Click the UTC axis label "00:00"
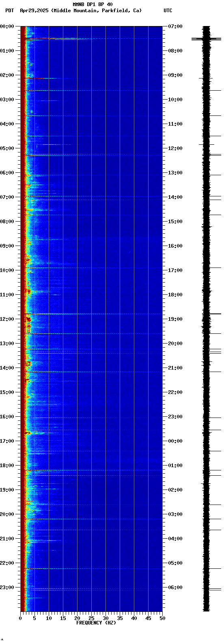Viewport: 224px width, 644px height. (x=175, y=441)
